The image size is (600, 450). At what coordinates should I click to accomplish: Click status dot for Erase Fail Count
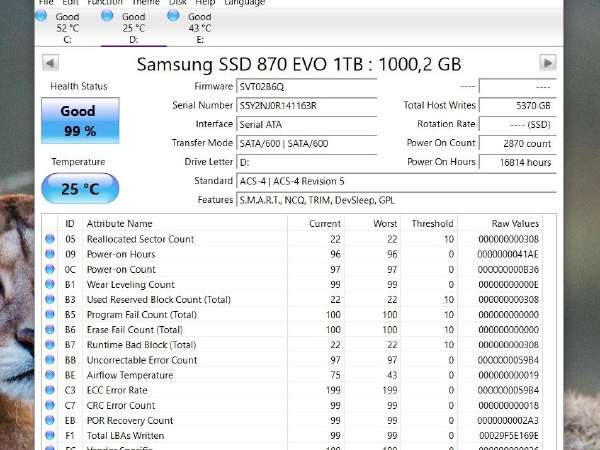[50, 329]
